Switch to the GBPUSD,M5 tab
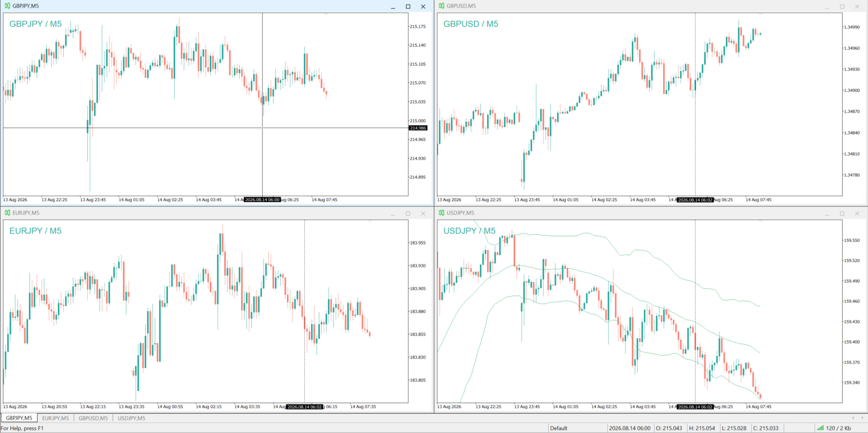 93,418
